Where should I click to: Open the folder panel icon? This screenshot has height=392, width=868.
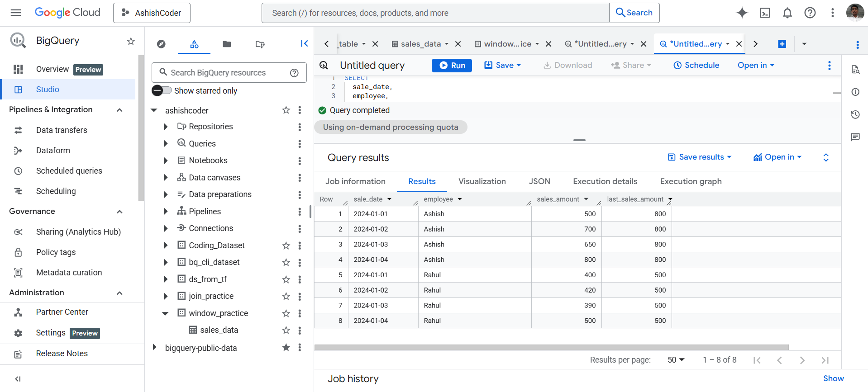click(227, 44)
